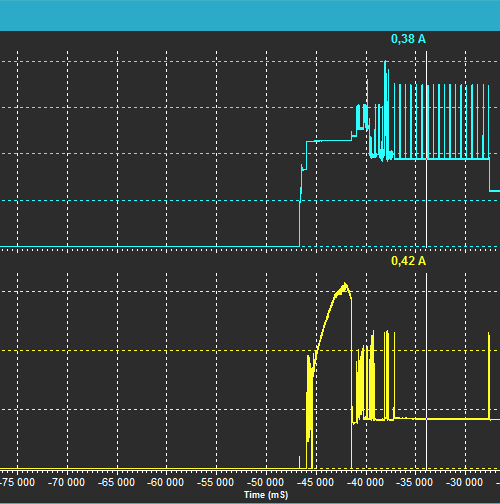
Task: Click the tallest cyan spike's tip
Action: [x=385, y=62]
